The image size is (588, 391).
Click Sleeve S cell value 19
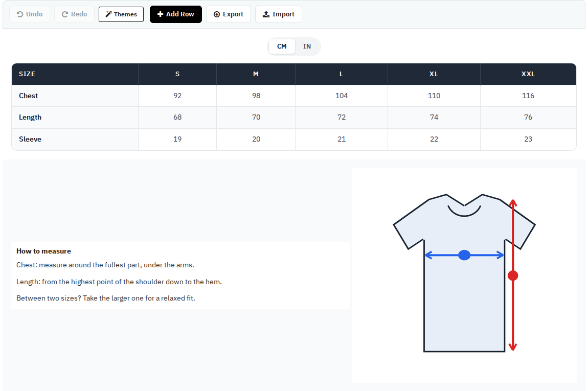pyautogui.click(x=177, y=139)
